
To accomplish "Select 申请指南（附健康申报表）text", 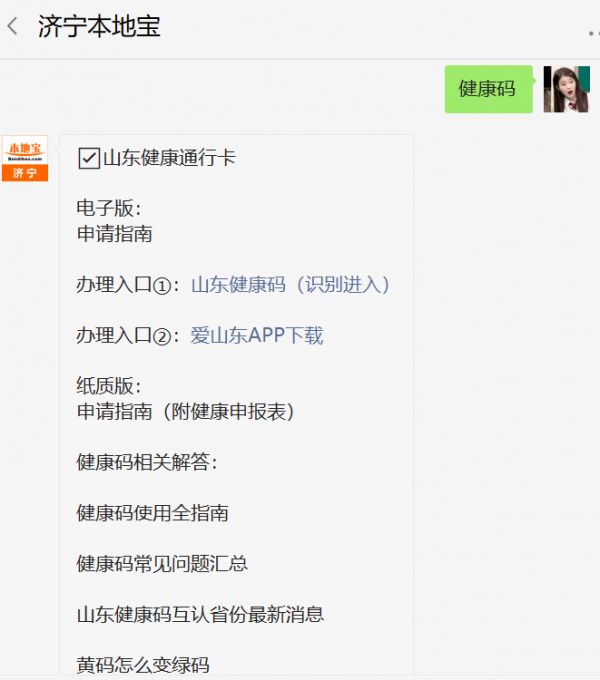I will coord(186,412).
